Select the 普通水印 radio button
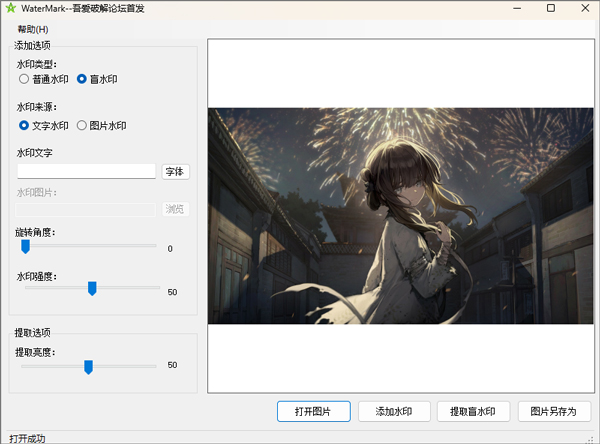Viewport: 600px width, 444px height. click(43, 79)
